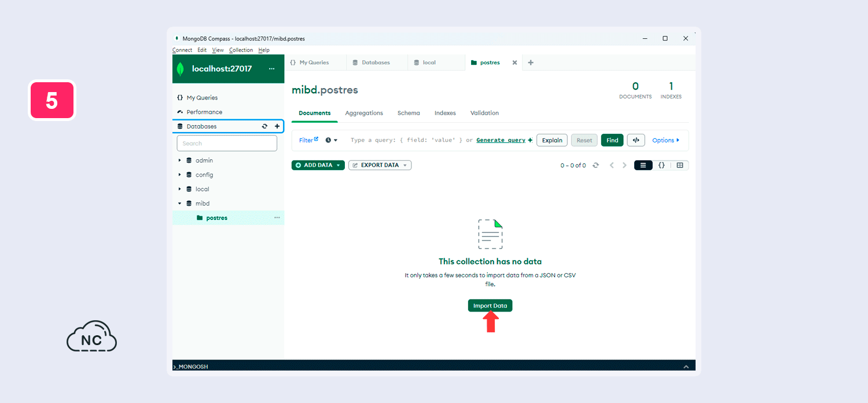Image resolution: width=868 pixels, height=403 pixels.
Task: Open the Connect menu
Action: pyautogui.click(x=182, y=50)
